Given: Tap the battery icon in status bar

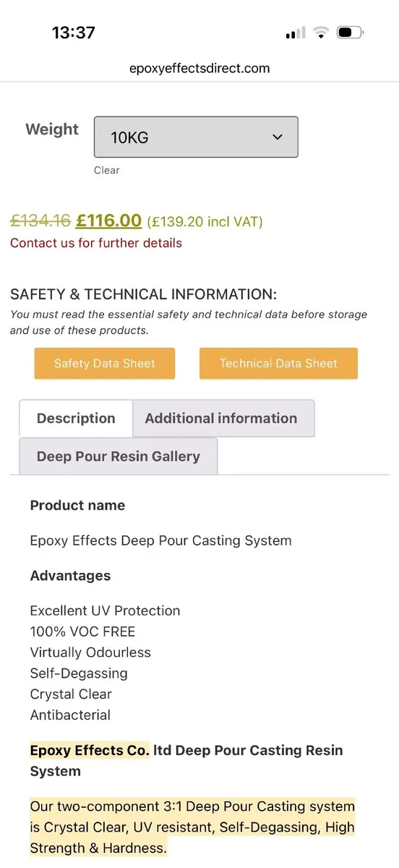Looking at the screenshot, I should pos(350,33).
